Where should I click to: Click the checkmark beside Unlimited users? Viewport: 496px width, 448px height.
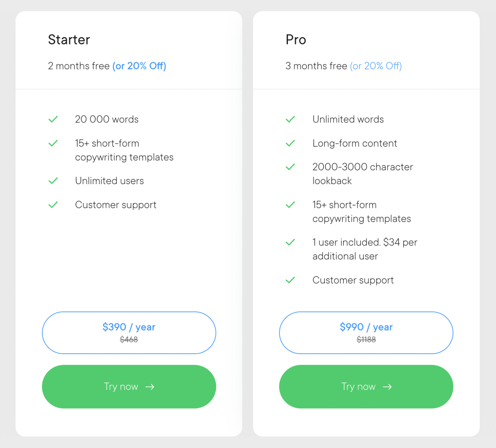[53, 181]
